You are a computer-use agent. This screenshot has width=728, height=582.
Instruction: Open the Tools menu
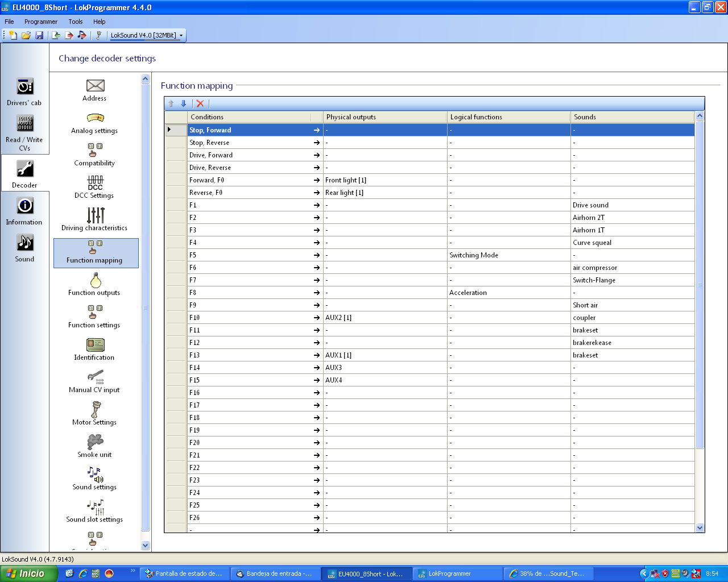76,22
